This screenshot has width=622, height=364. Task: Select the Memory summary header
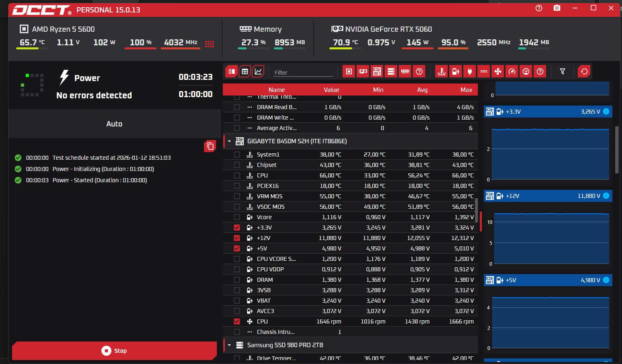[261, 29]
